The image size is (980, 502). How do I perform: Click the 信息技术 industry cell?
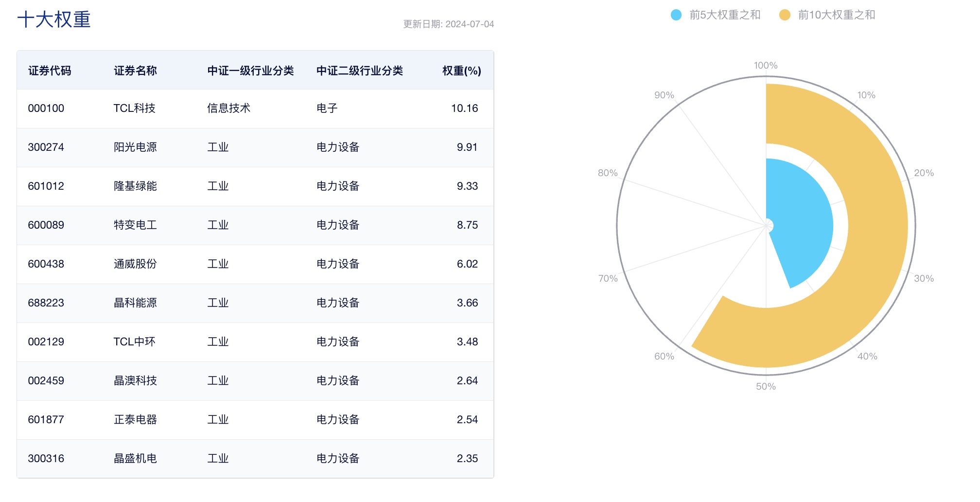click(x=228, y=108)
